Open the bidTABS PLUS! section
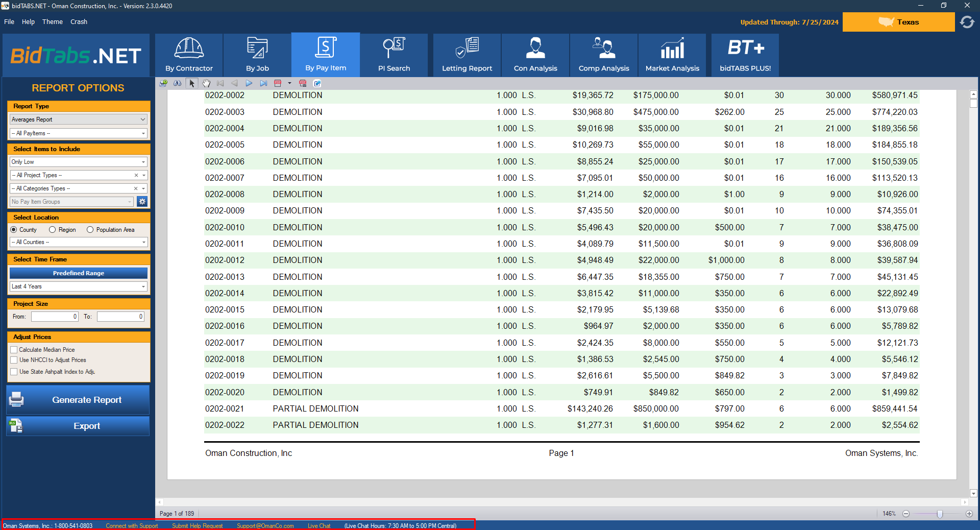Image resolution: width=980 pixels, height=530 pixels. [x=745, y=55]
